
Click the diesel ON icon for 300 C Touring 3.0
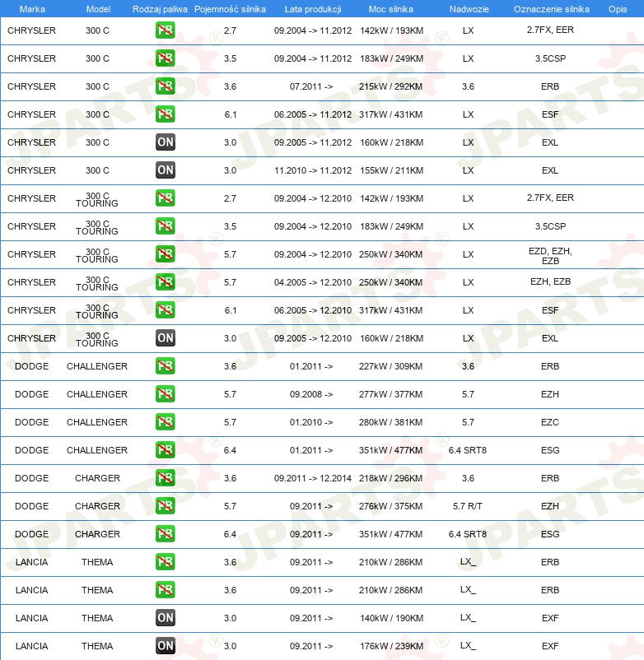pyautogui.click(x=165, y=338)
